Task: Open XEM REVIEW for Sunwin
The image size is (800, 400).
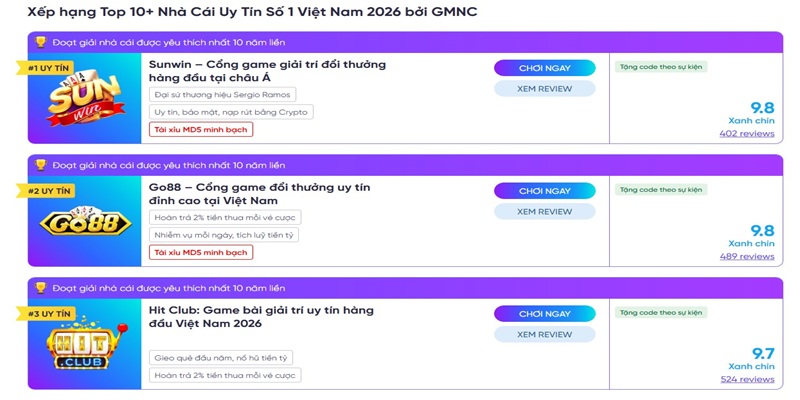Action: 544,89
